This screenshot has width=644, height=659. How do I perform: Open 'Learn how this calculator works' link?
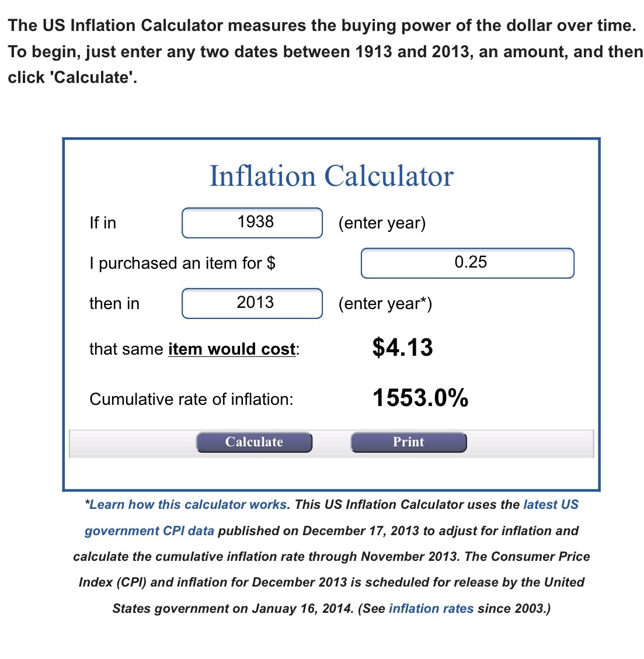(x=189, y=505)
